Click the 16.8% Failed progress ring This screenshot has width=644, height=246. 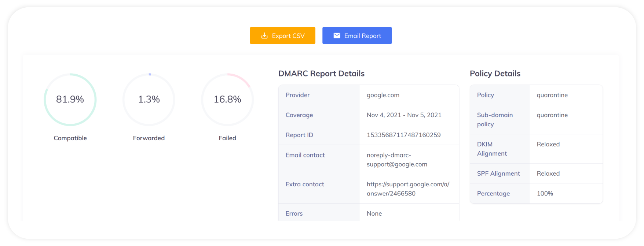tap(227, 100)
